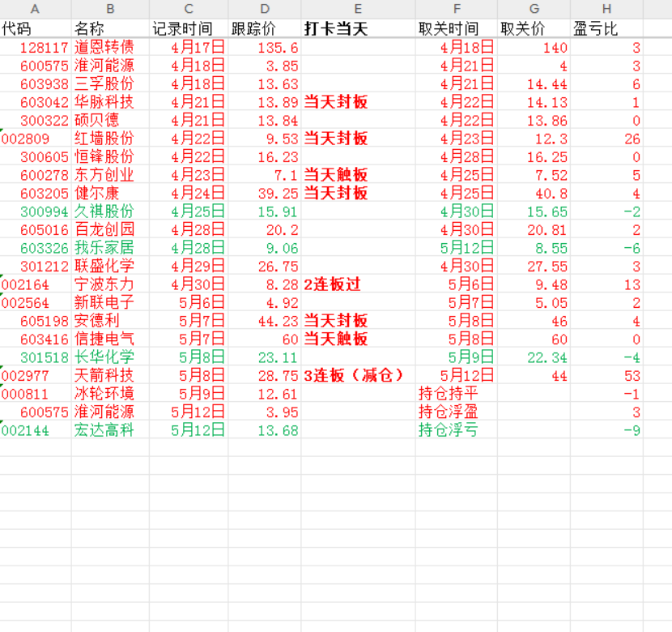This screenshot has width=672, height=632.
Task: Click the header cell 取关价
Action: coord(534,28)
